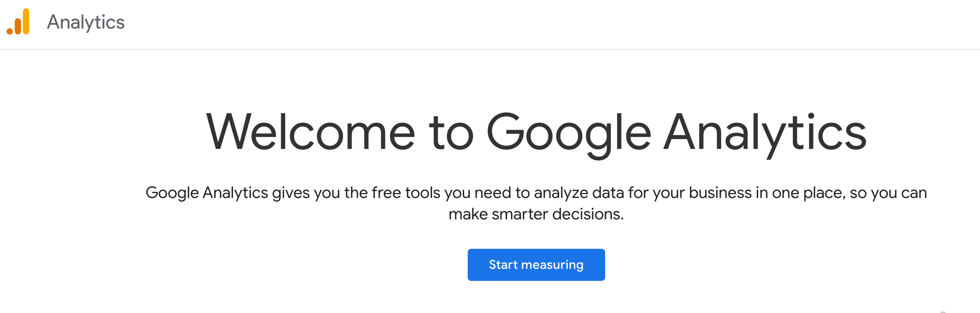
Task: Click the "make smarter decisions." text line
Action: 536,214
